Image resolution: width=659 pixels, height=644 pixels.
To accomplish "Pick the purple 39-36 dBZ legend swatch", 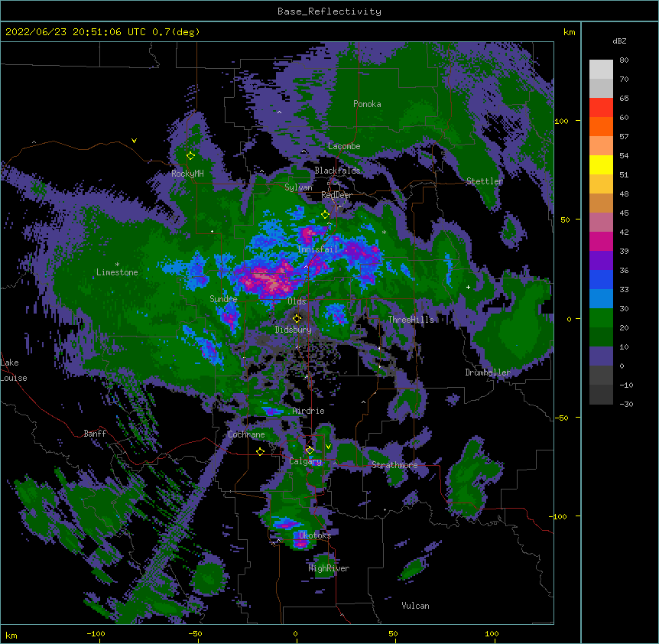I will 601,261.
